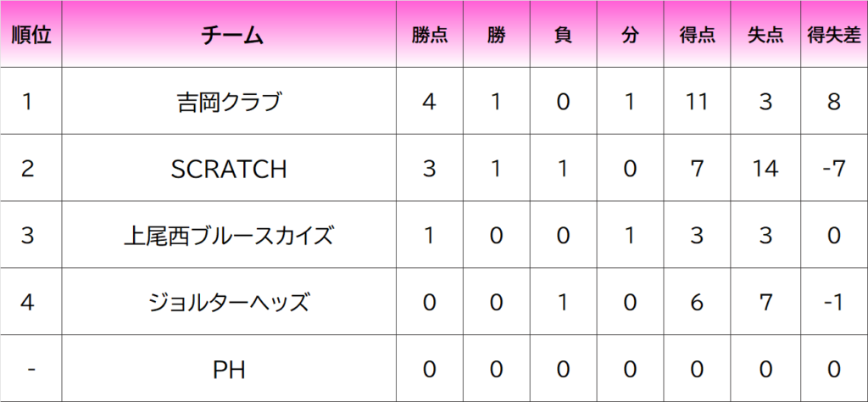Image resolution: width=868 pixels, height=402 pixels.
Task: Click 吉岡クラブ's 得失差 value 8
Action: [x=833, y=103]
